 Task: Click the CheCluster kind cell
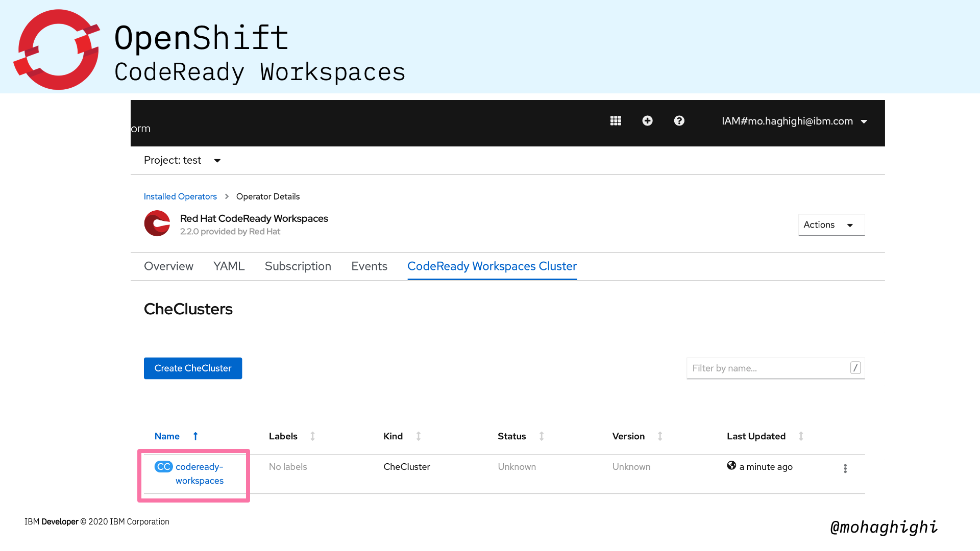pos(407,467)
